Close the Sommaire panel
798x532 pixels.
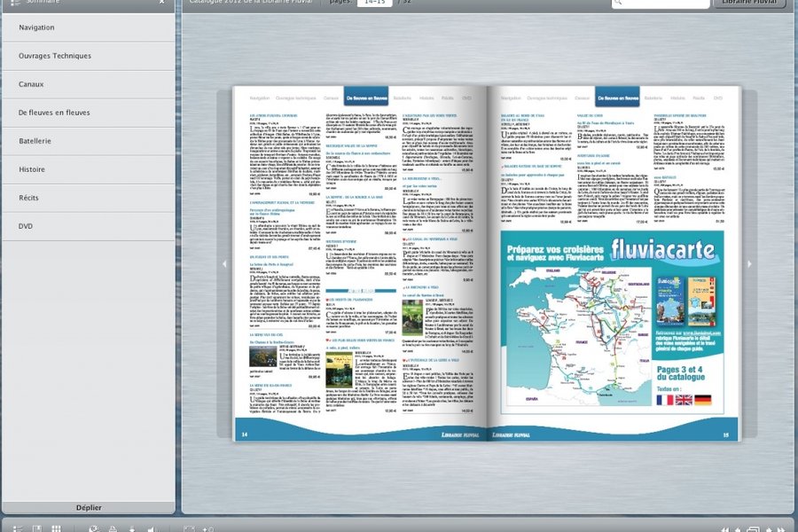(x=161, y=3)
